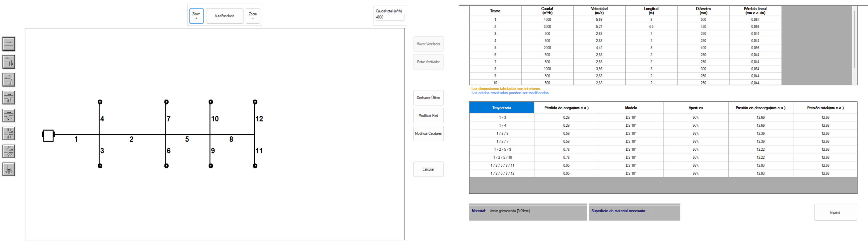Run the Calcular button
Viewport: 868px width, 248px height.
click(428, 169)
